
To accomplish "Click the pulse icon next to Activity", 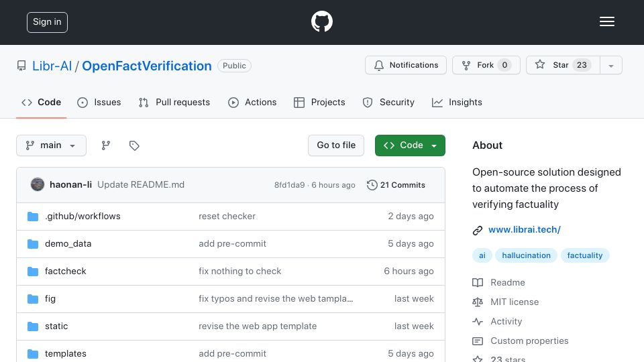I will 478,321.
